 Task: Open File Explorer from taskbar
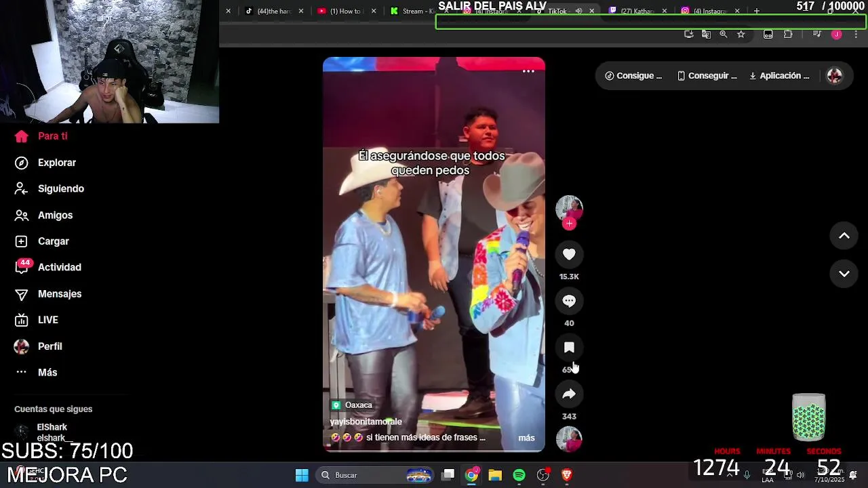[495, 475]
